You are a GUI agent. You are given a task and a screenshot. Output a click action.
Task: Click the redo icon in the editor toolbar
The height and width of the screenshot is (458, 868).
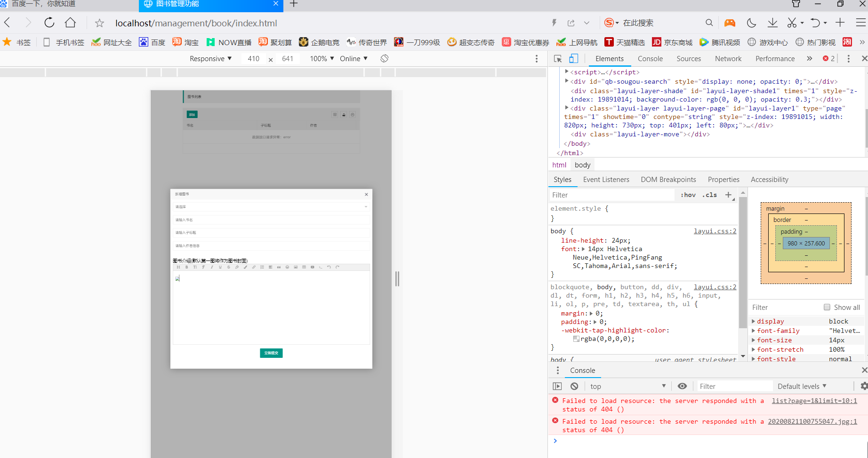click(x=338, y=267)
